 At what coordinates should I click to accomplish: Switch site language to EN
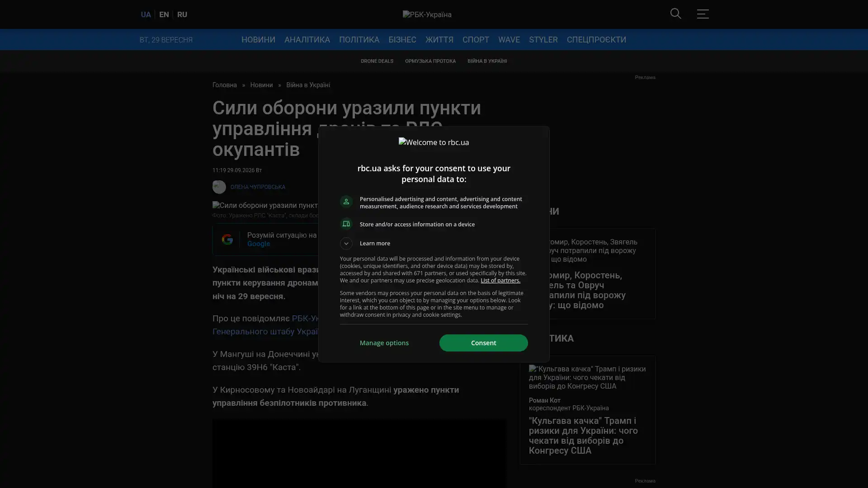pos(164,14)
